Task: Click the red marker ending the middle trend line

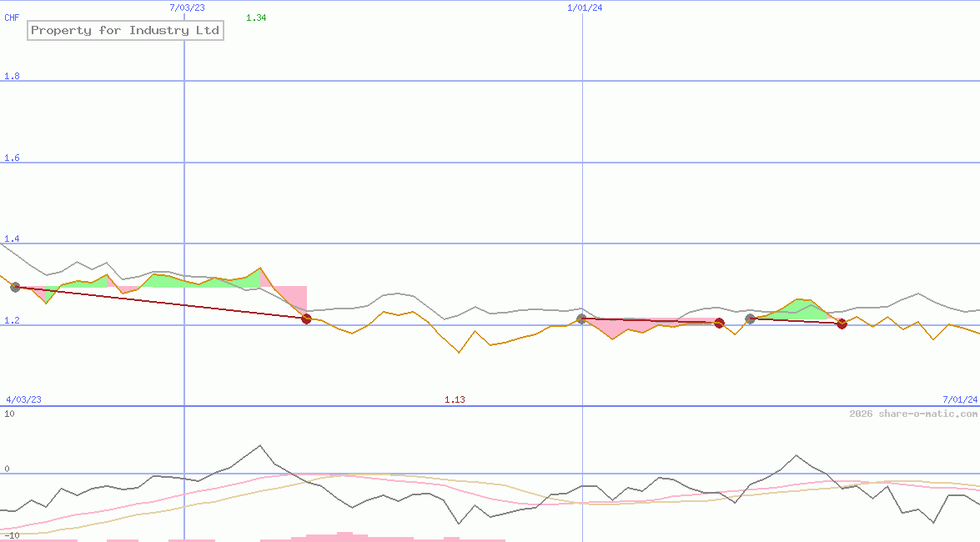Action: tap(719, 323)
